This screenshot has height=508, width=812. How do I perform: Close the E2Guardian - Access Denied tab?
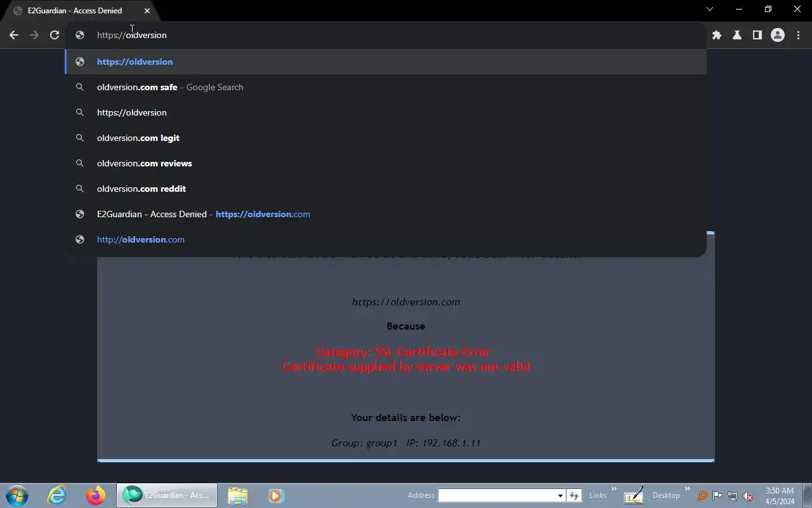coord(147,11)
